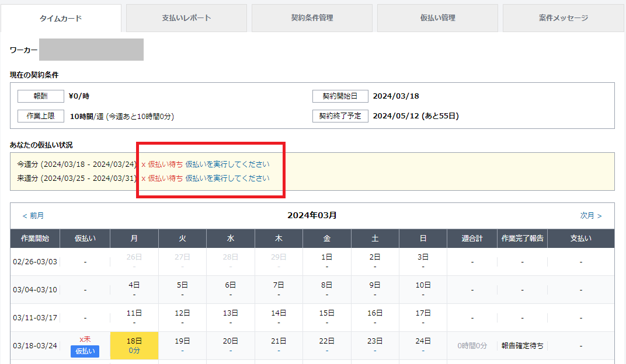Click 仮払いを実行してください link for 03/25 - 03/31
This screenshot has height=364, width=626.
(x=227, y=178)
